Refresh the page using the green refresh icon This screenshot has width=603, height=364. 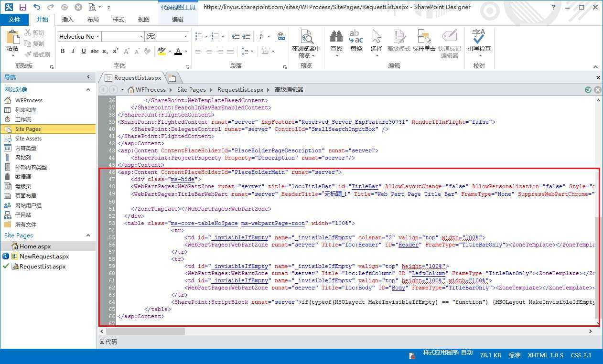coord(588,89)
